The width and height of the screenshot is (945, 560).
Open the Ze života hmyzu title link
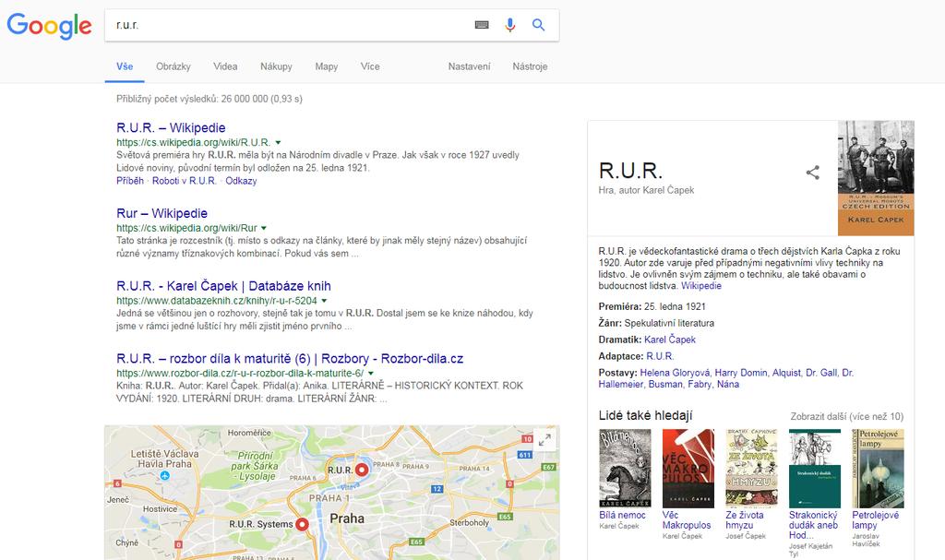point(745,520)
